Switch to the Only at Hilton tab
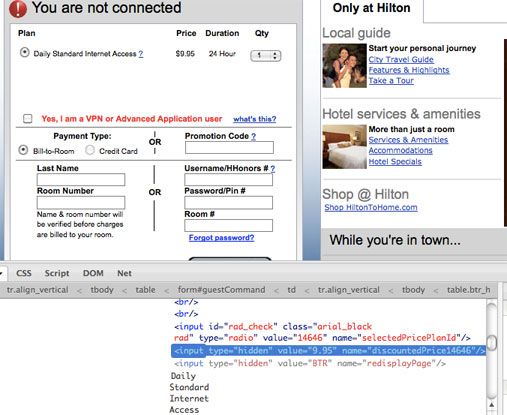The image size is (507, 415). click(x=372, y=8)
